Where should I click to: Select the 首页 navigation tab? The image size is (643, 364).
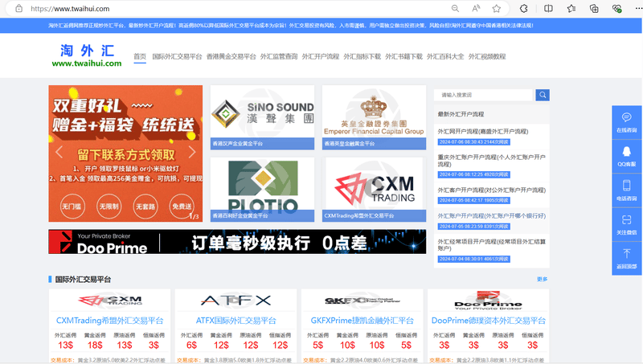(x=140, y=56)
